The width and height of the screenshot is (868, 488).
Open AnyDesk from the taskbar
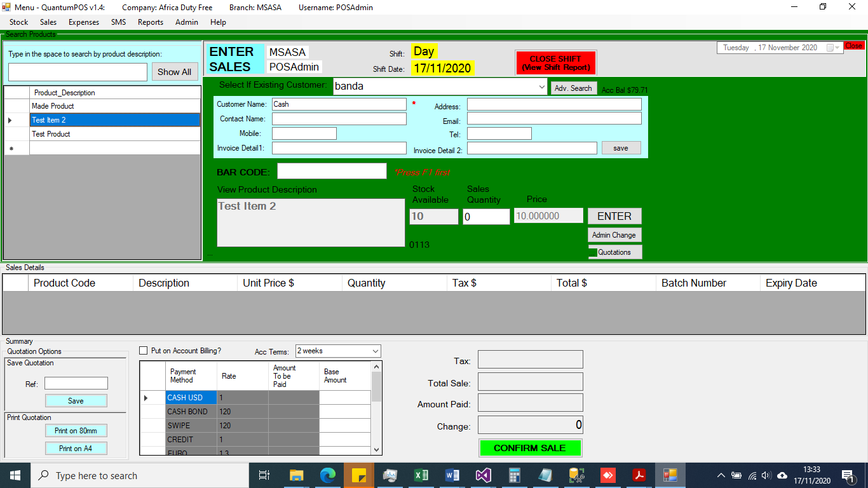pyautogui.click(x=607, y=475)
